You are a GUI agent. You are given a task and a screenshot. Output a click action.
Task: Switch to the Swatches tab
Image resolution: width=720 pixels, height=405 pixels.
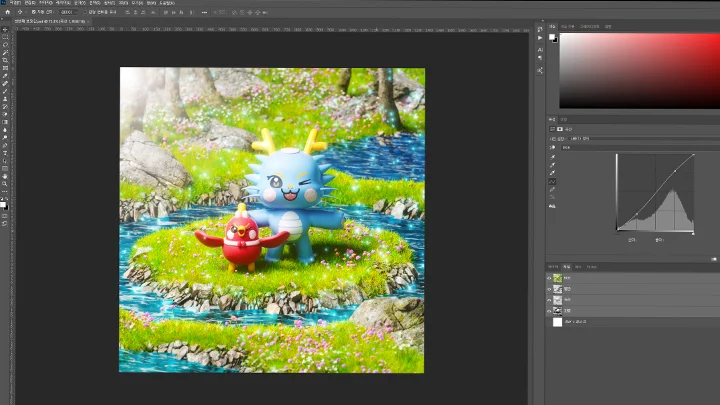tap(568, 27)
